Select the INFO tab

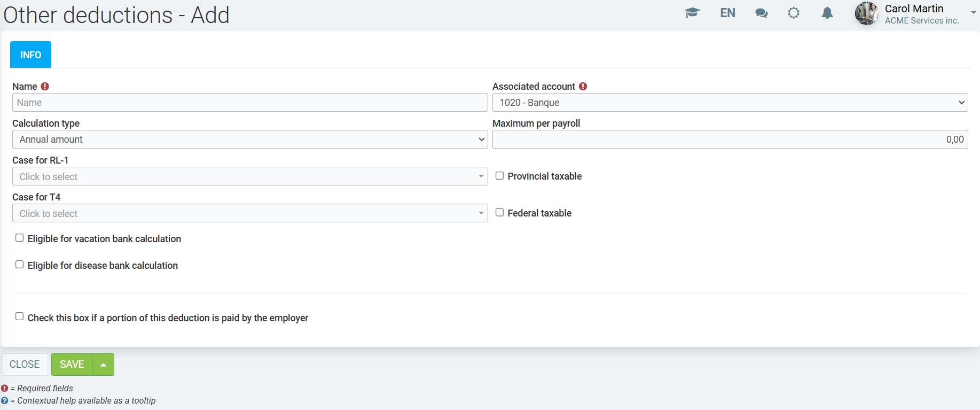[x=30, y=55]
